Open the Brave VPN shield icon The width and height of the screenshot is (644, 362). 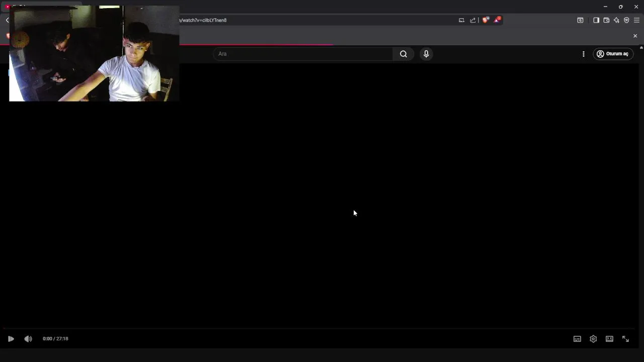pyautogui.click(x=626, y=20)
